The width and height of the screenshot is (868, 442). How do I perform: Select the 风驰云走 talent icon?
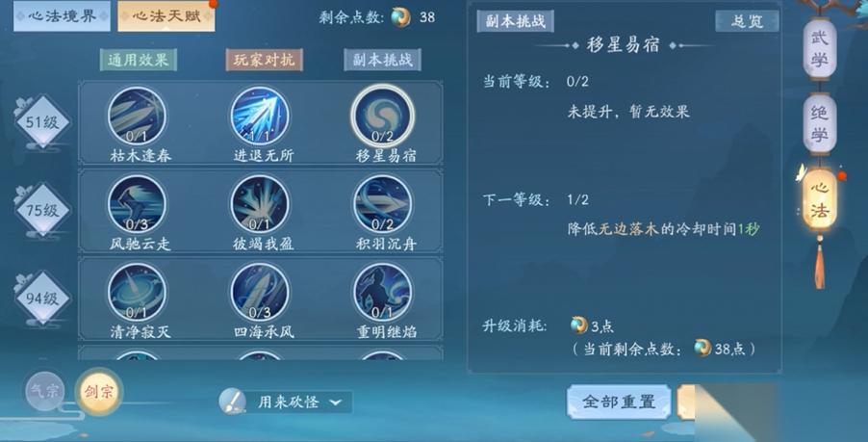click(x=137, y=205)
